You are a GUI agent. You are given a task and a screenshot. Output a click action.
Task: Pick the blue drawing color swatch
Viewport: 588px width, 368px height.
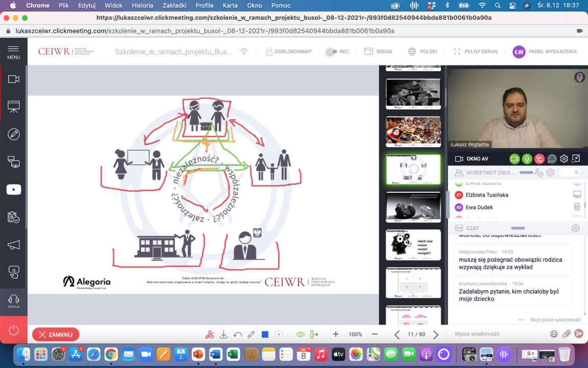[x=265, y=335]
